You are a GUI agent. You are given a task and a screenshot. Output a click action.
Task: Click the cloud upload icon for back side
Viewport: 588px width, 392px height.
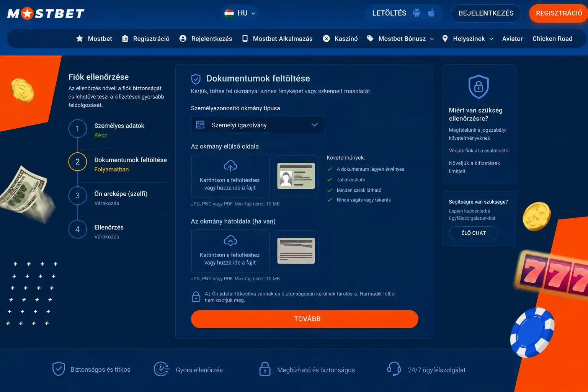230,241
